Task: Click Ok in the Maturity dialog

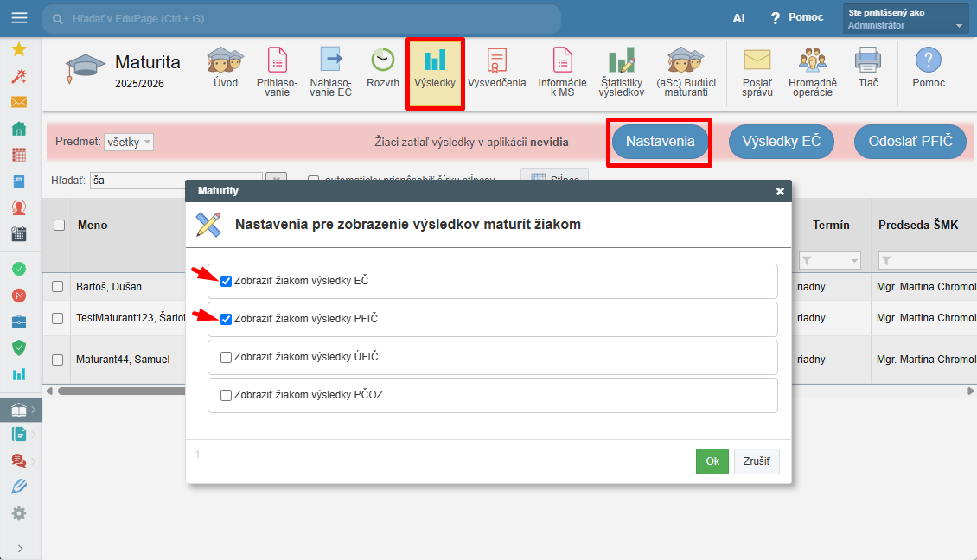Action: [712, 461]
